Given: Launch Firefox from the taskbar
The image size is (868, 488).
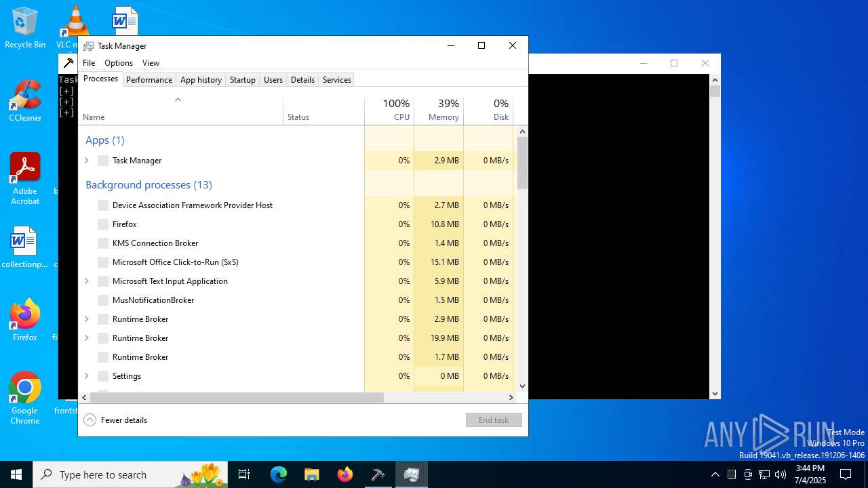Looking at the screenshot, I should (345, 474).
